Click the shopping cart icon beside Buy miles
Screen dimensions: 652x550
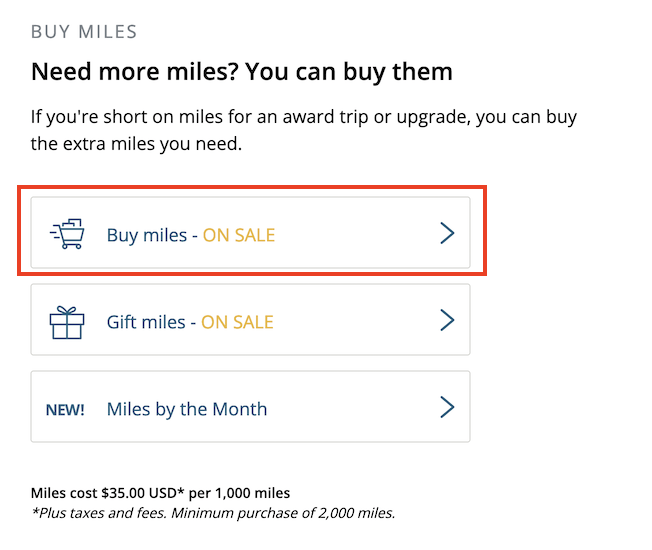coord(67,234)
